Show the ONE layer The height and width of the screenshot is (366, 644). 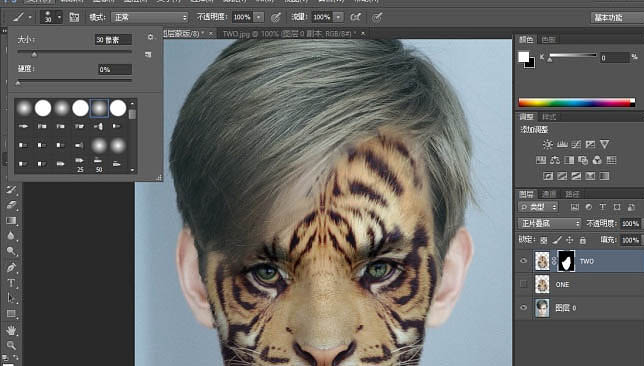pos(523,284)
